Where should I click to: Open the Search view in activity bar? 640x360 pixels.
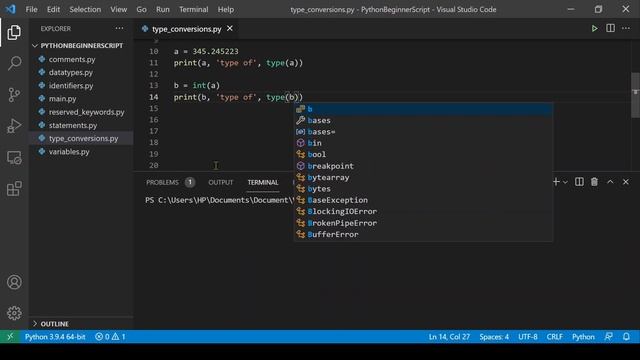(x=14, y=63)
